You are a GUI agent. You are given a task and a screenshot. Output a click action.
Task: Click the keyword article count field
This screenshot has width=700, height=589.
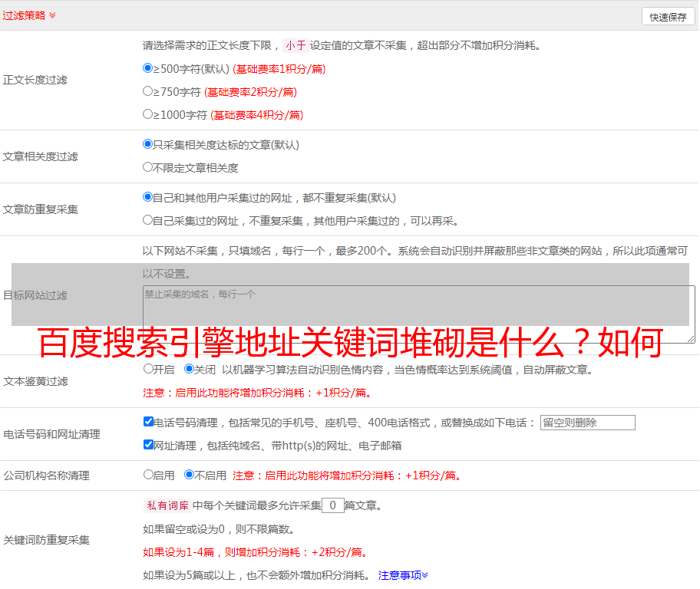tap(332, 505)
